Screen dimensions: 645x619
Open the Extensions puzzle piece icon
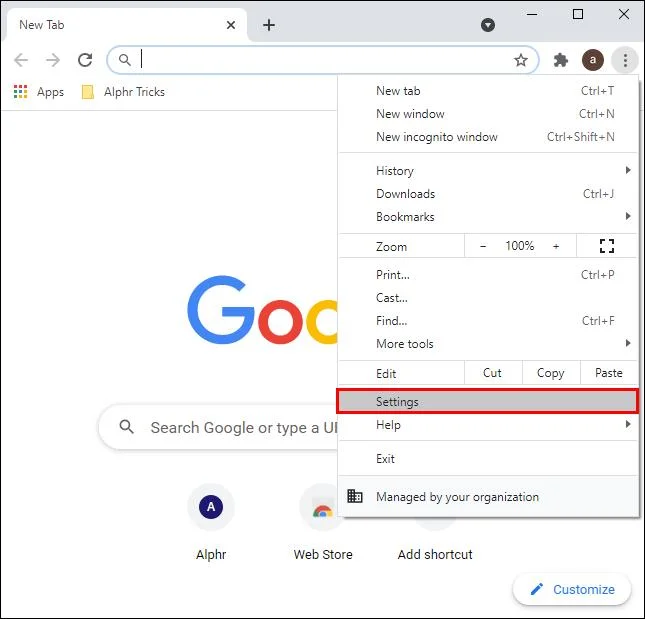tap(560, 60)
